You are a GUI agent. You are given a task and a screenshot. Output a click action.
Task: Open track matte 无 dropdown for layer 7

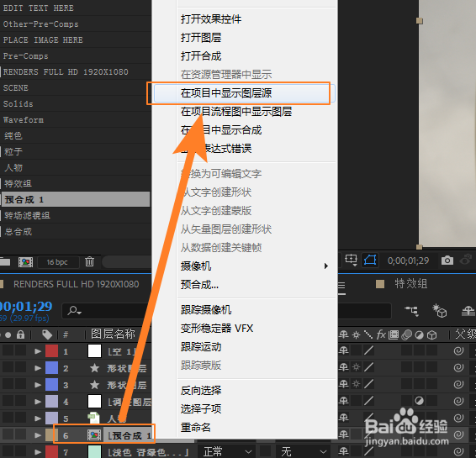(x=304, y=451)
